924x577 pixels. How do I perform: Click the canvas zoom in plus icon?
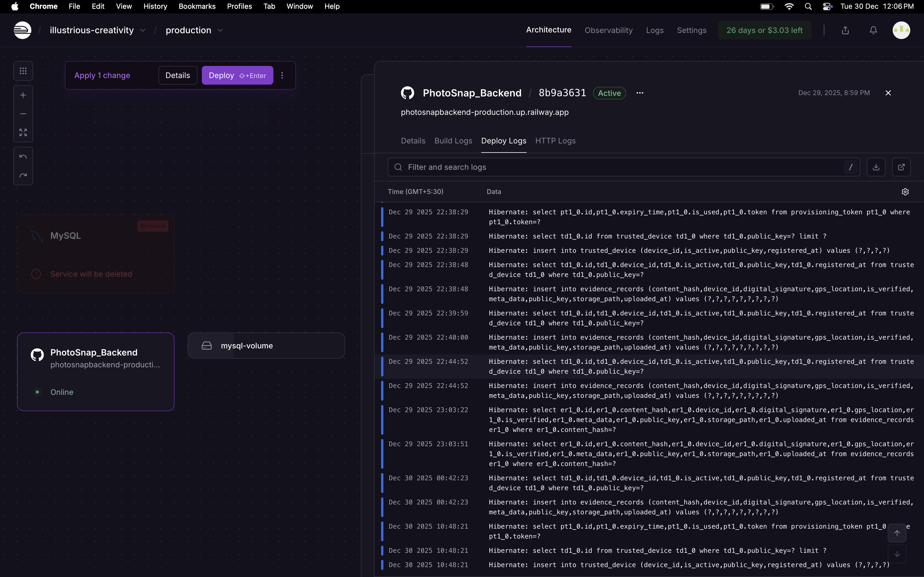point(23,95)
